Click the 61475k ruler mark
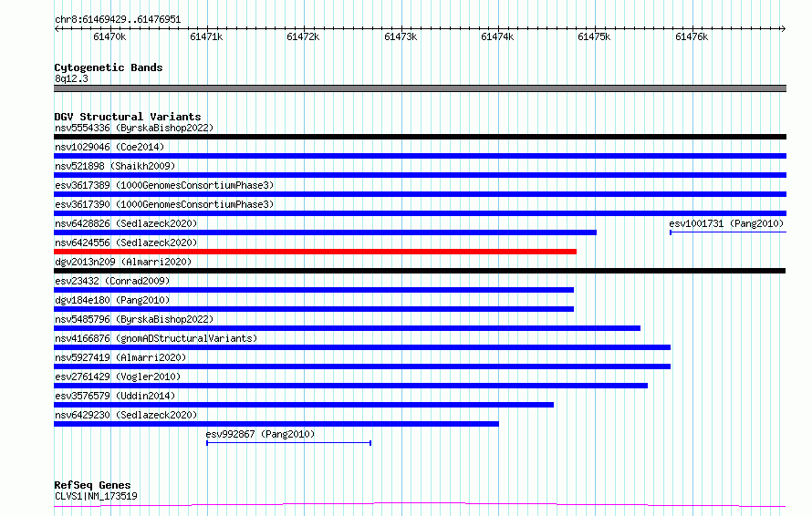The image size is (812, 516). coord(595,36)
